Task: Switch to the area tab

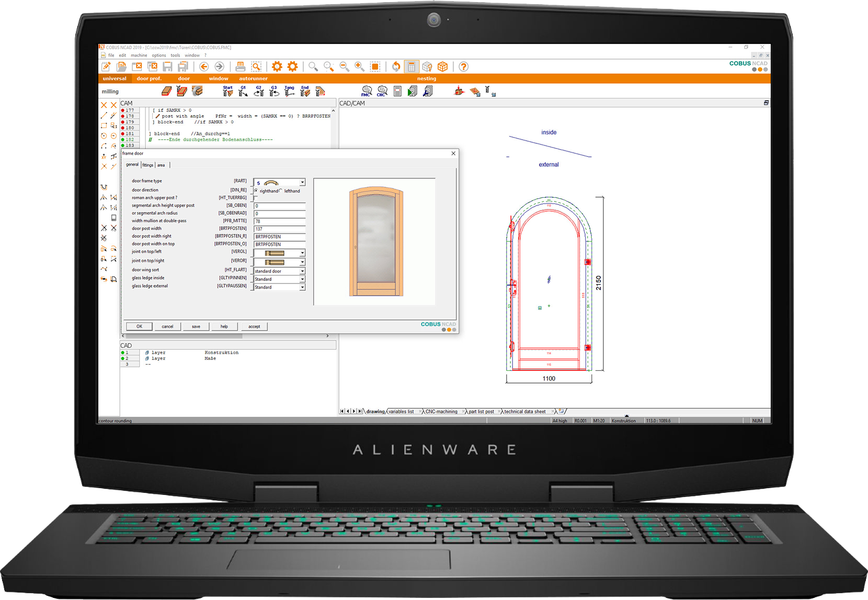Action: pos(161,165)
